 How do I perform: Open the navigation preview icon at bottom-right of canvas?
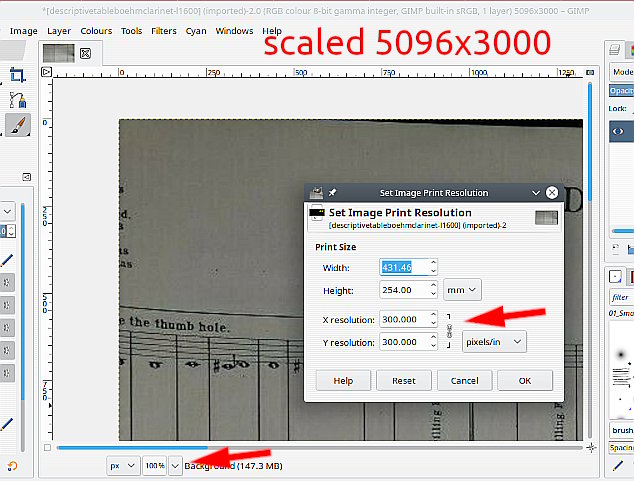[x=591, y=447]
